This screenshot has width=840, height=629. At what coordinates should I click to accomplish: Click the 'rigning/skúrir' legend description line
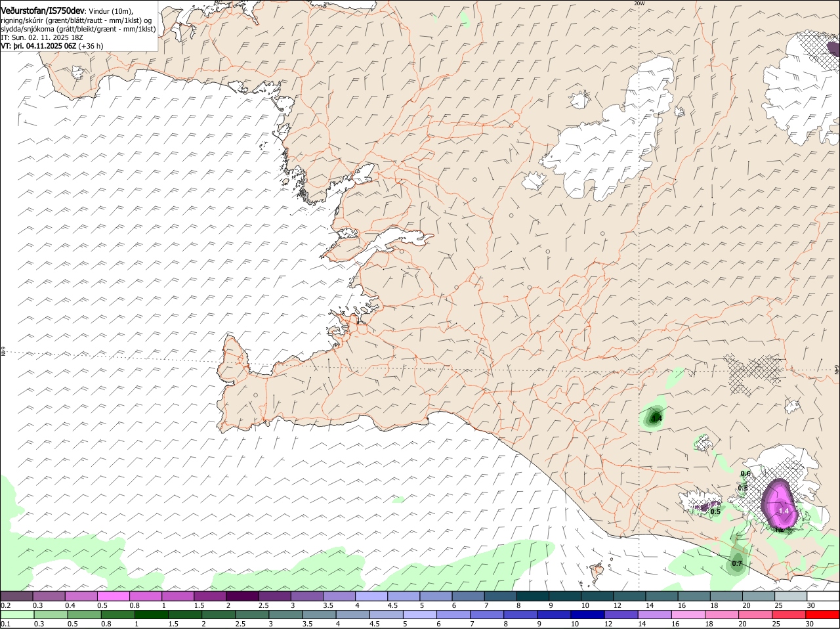click(76, 20)
